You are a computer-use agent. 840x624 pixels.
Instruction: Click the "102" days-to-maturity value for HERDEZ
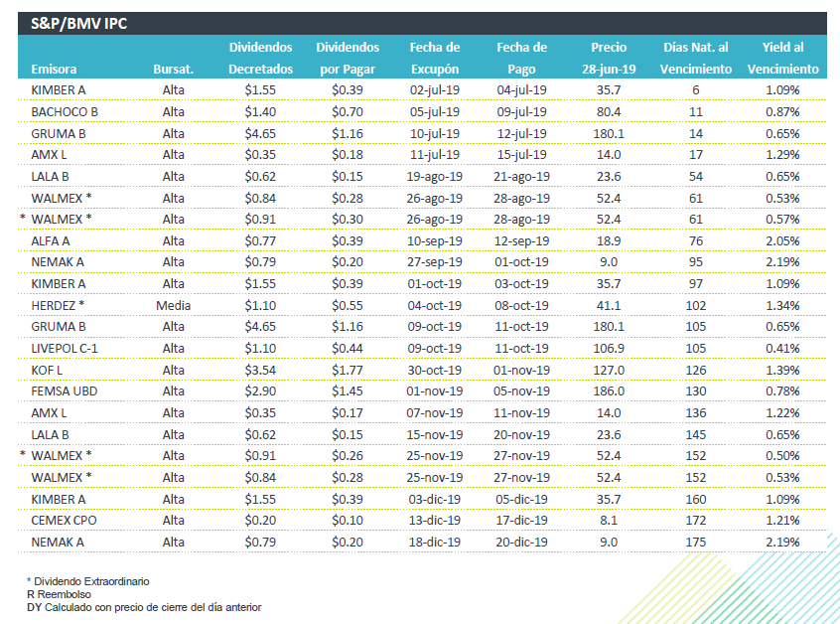[x=695, y=306]
